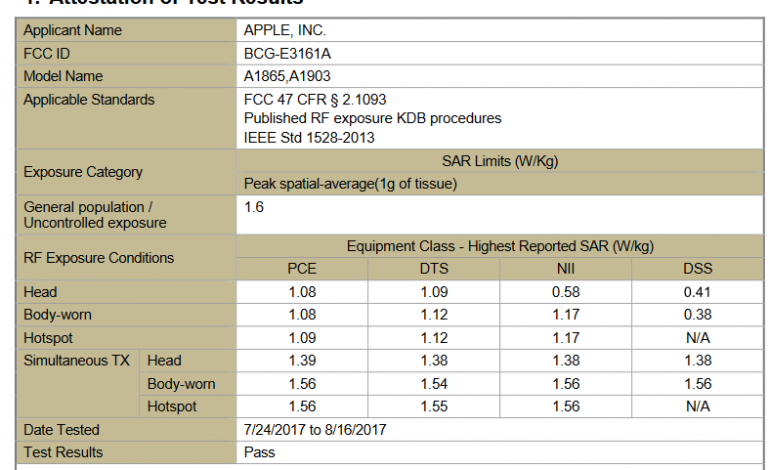
Task: Click FCC 47 CFR § 2.1093 line
Action: click(x=315, y=100)
